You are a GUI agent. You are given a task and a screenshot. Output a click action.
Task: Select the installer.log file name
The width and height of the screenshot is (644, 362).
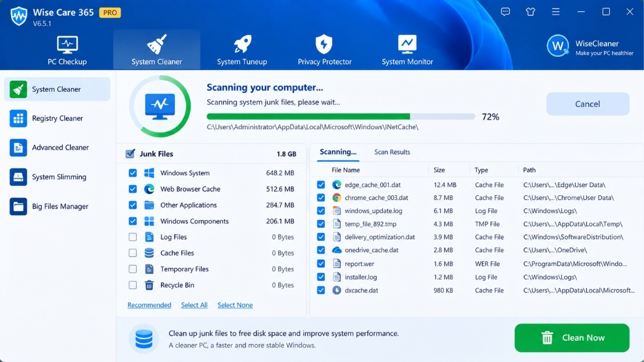pyautogui.click(x=360, y=277)
